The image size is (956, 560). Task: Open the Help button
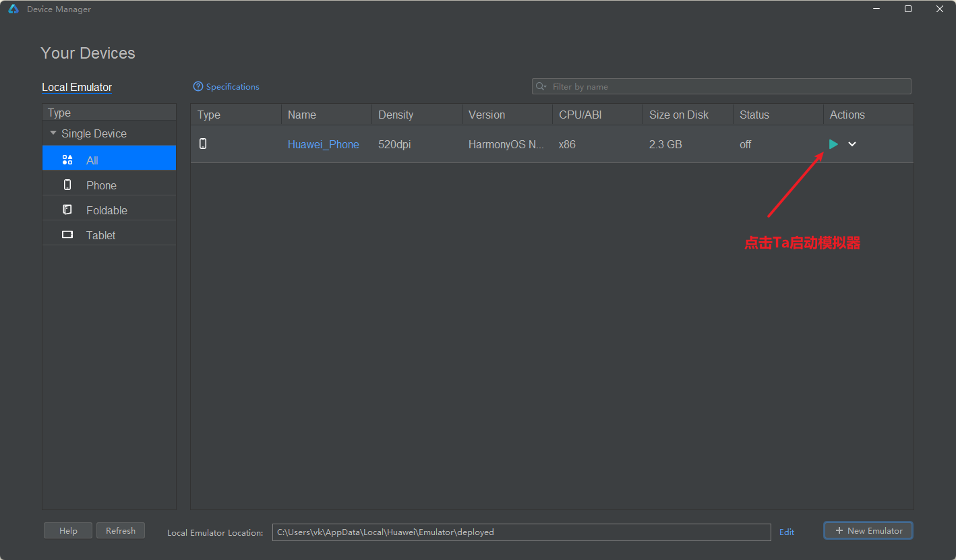[68, 531]
